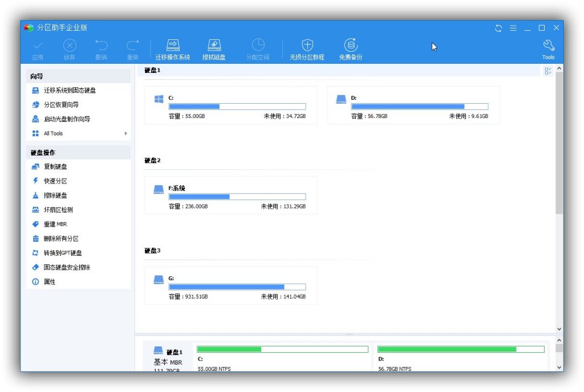584x392 pixels.
Task: Select the G: partition card in 硬盘3
Action: (x=230, y=285)
